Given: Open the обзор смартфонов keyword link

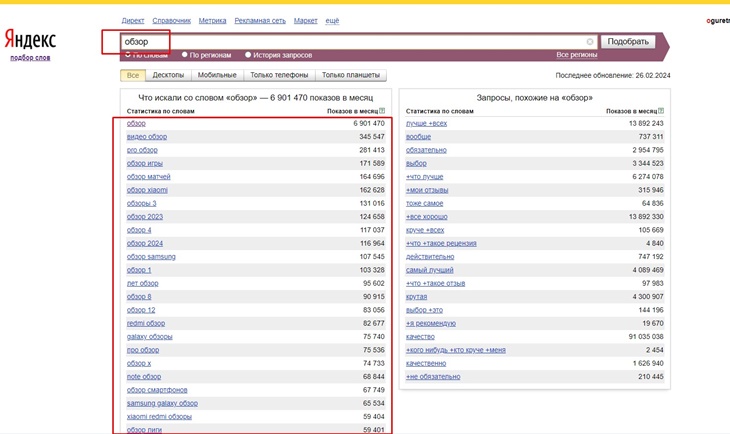Looking at the screenshot, I should tap(157, 390).
